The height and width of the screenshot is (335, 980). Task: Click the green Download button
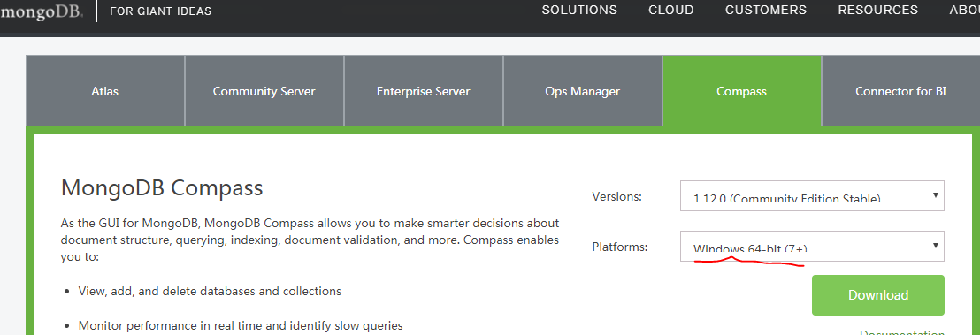click(878, 295)
